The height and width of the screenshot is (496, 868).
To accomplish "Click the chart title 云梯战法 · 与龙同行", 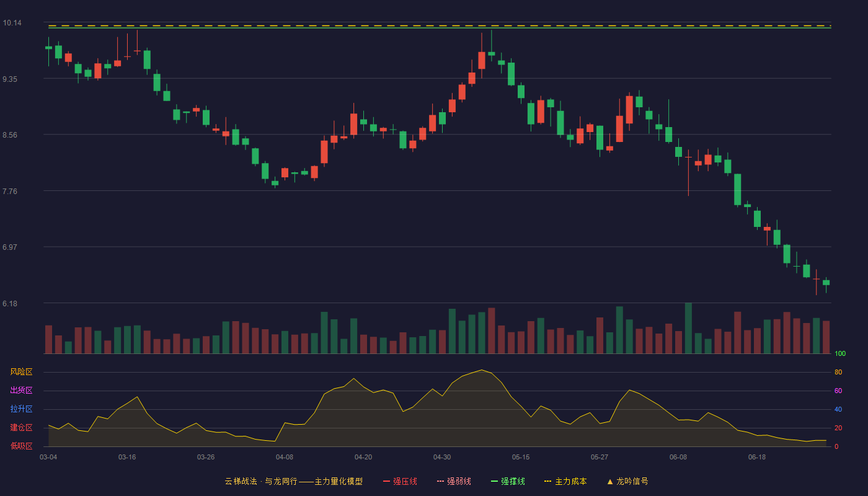I will click(261, 481).
